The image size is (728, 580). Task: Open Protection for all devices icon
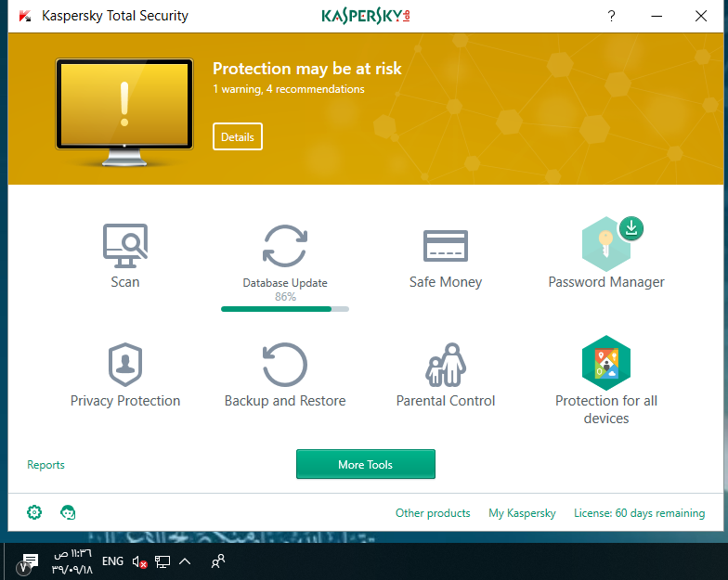click(x=605, y=363)
